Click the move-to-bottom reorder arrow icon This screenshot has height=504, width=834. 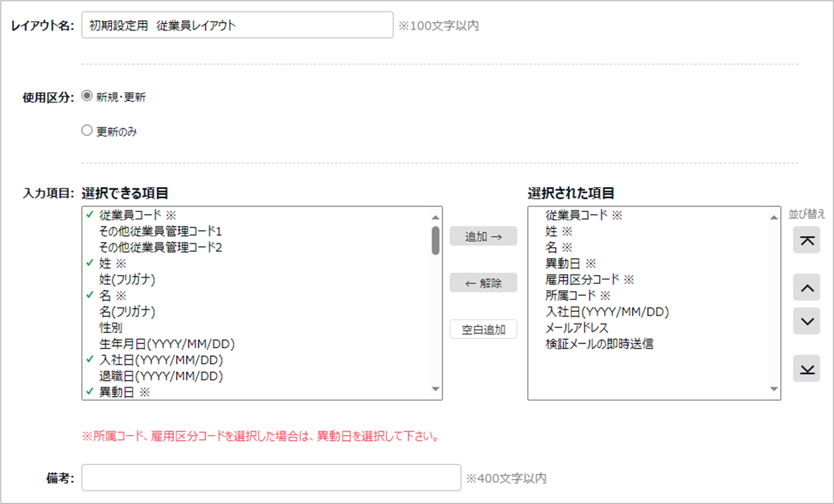806,369
